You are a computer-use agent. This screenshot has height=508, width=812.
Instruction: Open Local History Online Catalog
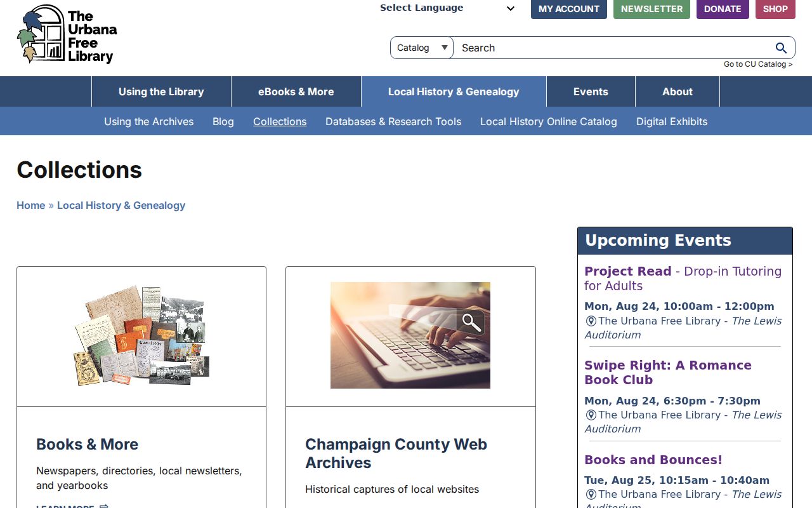point(549,121)
